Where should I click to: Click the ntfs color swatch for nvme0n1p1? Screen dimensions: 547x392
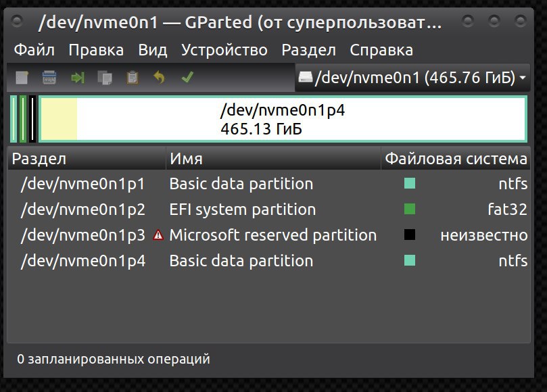click(410, 183)
